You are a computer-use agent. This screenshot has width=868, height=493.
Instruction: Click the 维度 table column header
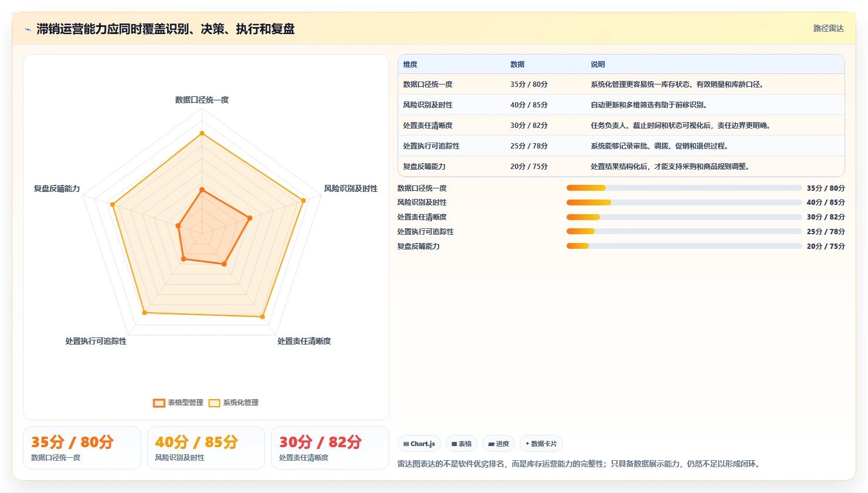point(410,65)
